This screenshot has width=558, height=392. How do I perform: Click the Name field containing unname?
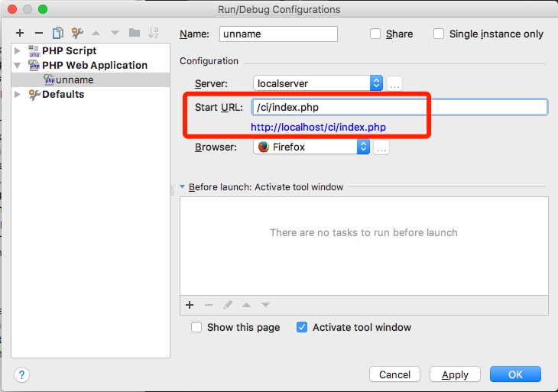click(x=278, y=34)
